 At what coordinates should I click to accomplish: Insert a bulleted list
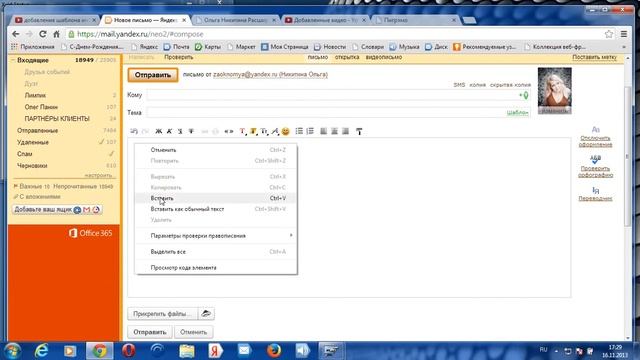pos(299,131)
